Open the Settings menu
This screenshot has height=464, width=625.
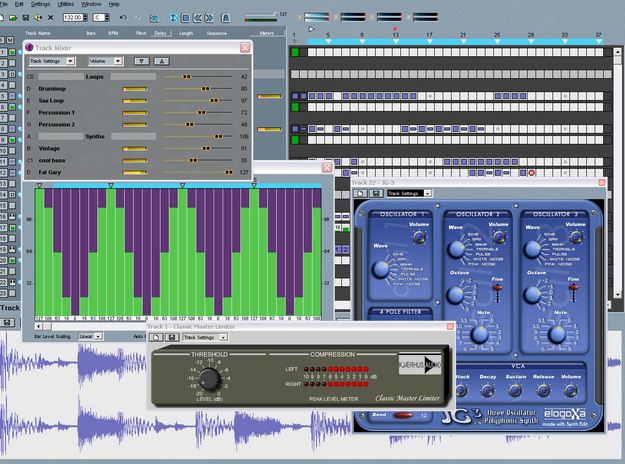40,4
